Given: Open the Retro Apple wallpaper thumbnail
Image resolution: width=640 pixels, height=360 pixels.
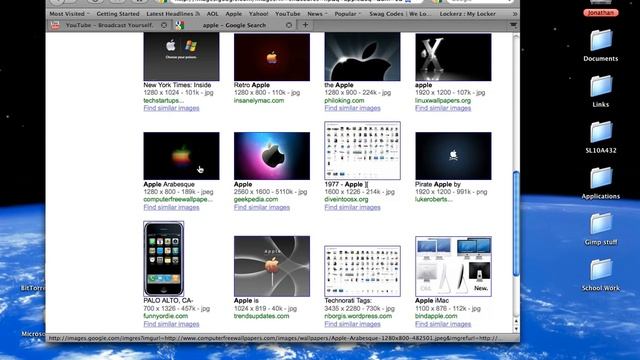Looking at the screenshot, I should click(272, 57).
